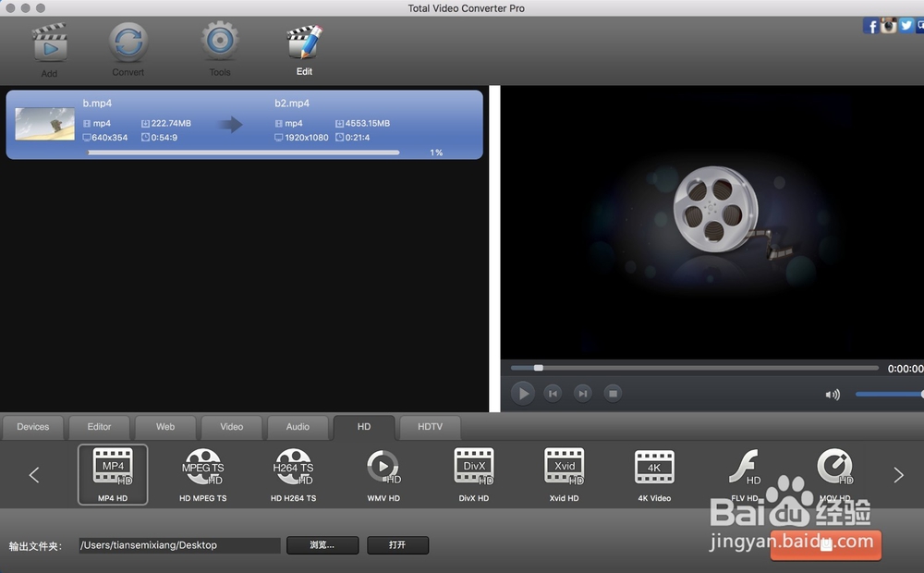
Task: Click the output resolution 1920x1080
Action: [x=307, y=138]
